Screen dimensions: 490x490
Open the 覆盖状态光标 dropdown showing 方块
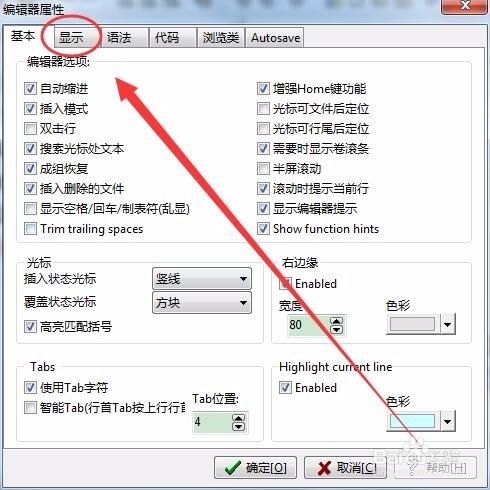pos(202,303)
